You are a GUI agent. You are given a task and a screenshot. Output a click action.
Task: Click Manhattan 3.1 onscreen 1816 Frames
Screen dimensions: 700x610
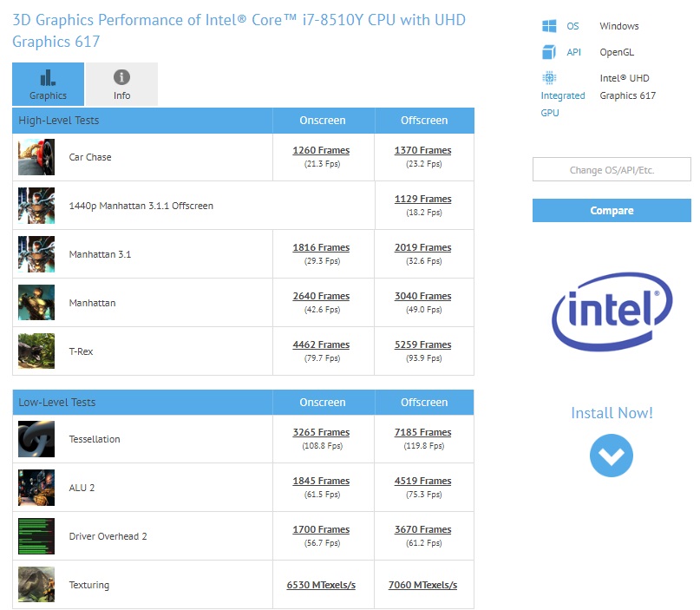[321, 247]
